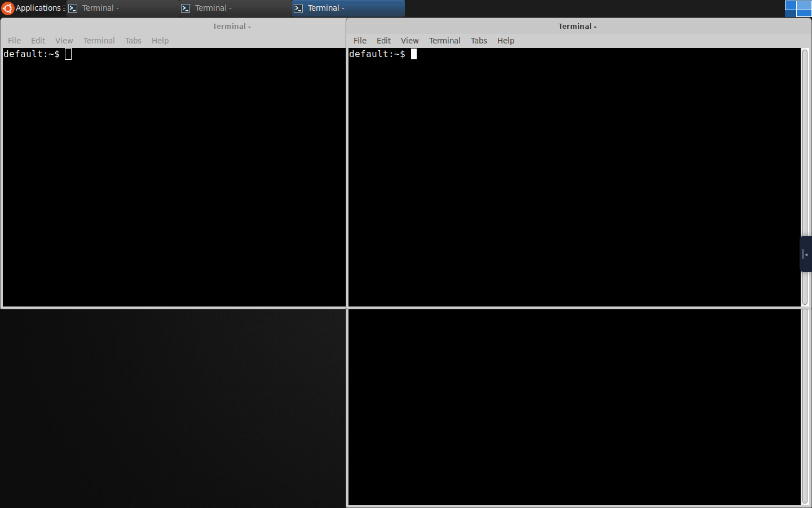Focus the left terminal prompt area
Image resolution: width=812 pixels, height=508 pixels.
[174, 177]
